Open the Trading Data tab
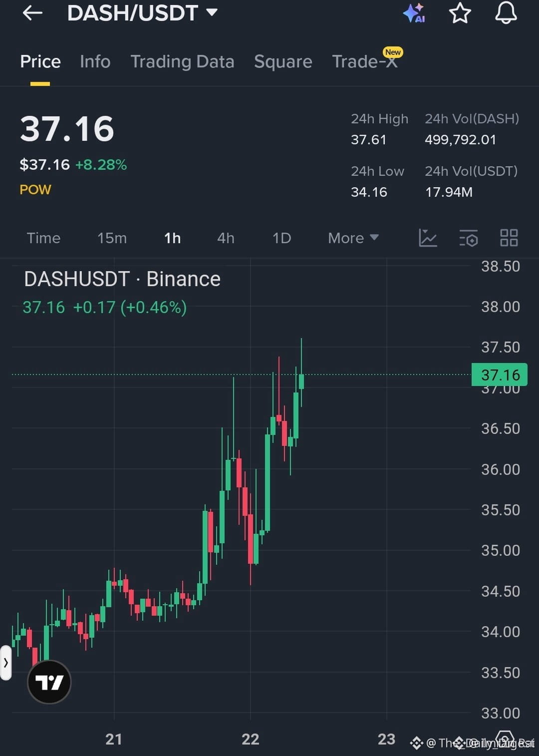The image size is (539, 756). (x=182, y=61)
